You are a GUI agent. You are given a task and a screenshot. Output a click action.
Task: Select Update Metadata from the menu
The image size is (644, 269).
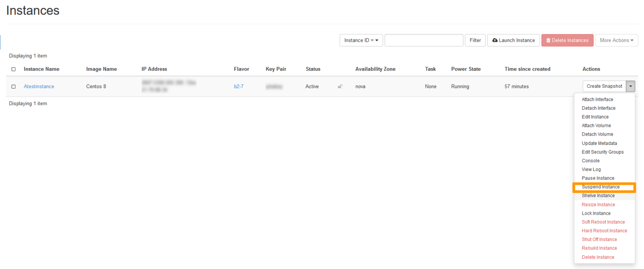click(599, 143)
